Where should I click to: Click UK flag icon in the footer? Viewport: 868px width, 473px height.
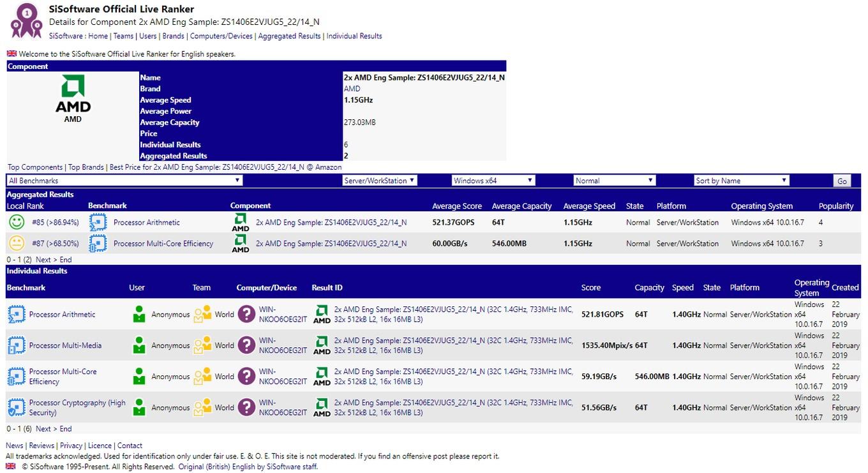[10, 467]
